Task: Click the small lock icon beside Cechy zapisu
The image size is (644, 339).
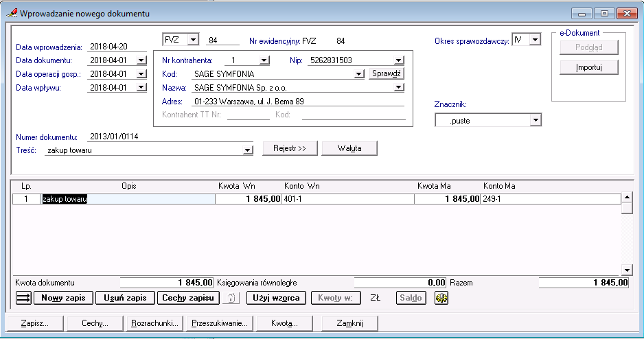Action: (x=232, y=299)
